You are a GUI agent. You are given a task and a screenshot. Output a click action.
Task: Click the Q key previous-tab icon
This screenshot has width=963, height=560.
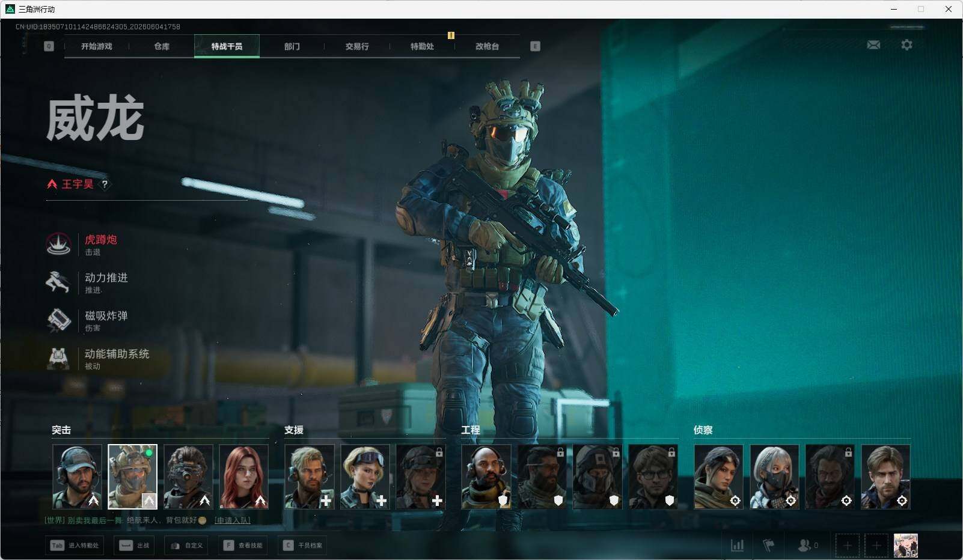click(49, 46)
